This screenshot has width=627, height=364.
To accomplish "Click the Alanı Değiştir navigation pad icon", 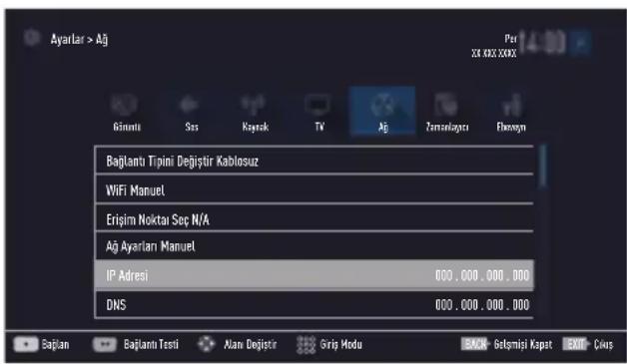I will point(207,344).
